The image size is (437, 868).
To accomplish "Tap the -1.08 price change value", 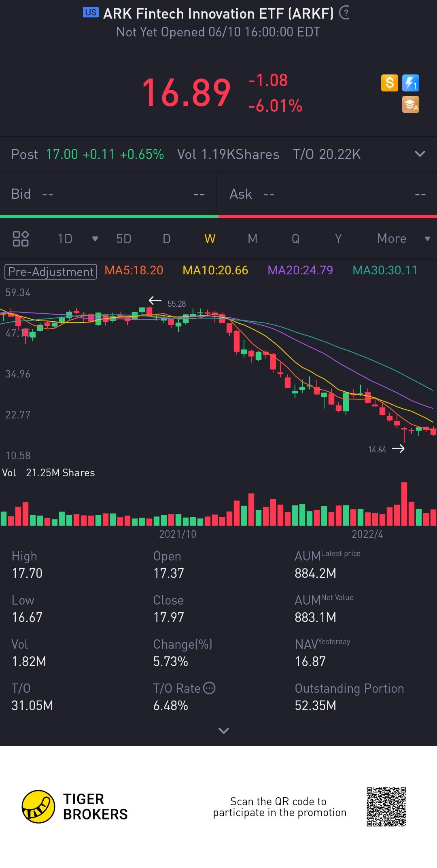I will pyautogui.click(x=268, y=80).
